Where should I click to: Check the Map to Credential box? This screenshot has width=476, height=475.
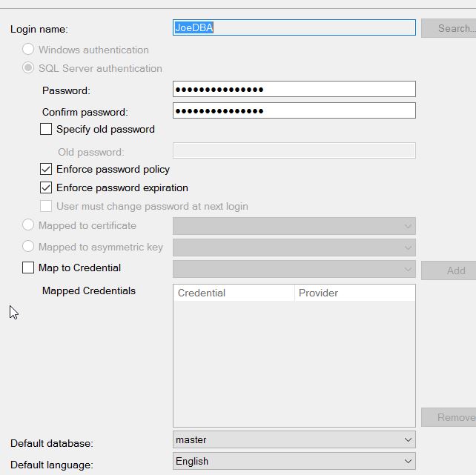(28, 268)
